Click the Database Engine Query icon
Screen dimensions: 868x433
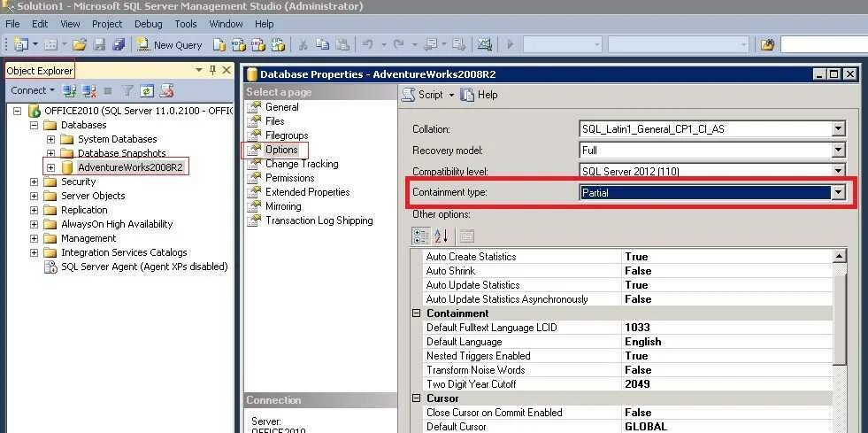pyautogui.click(x=219, y=45)
